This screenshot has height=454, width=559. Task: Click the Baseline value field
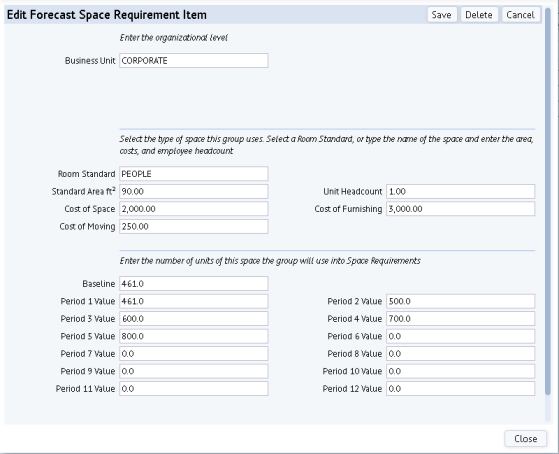(x=194, y=284)
